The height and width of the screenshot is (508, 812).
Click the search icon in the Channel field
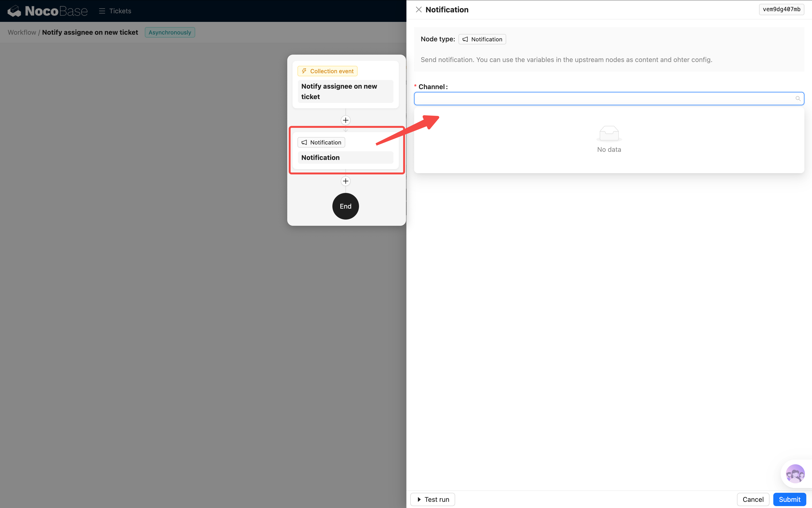(798, 98)
